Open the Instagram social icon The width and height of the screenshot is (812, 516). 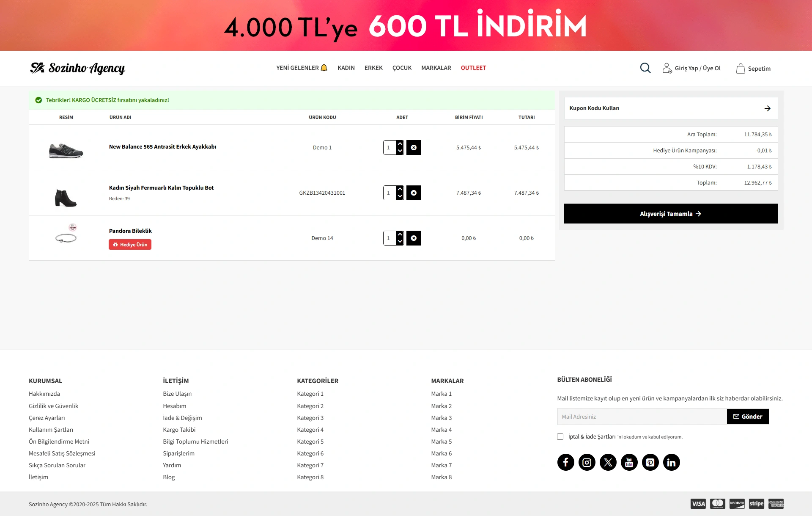(x=587, y=462)
